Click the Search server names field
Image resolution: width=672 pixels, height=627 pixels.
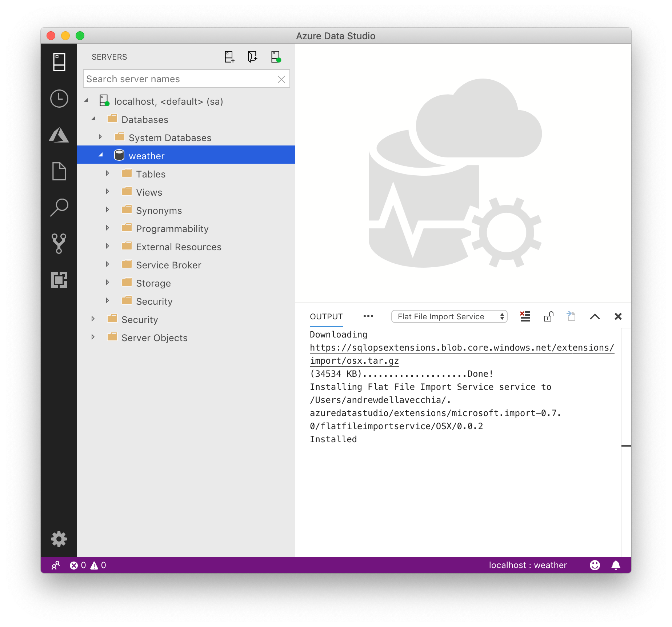[x=180, y=79]
